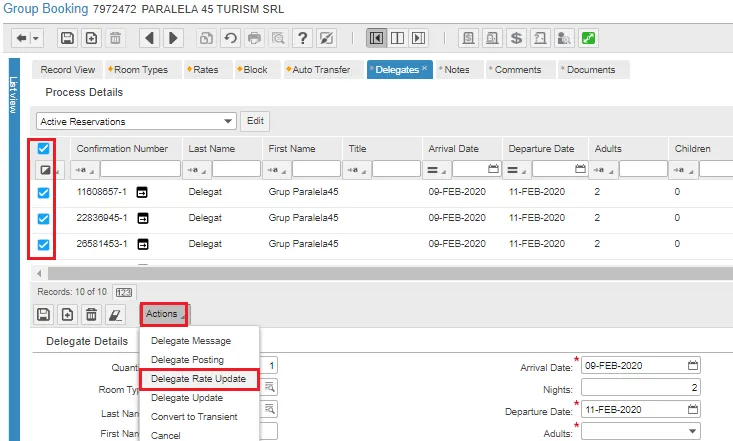This screenshot has width=733, height=441.
Task: Toggle the select-all checkbox in header
Action: pyautogui.click(x=43, y=148)
